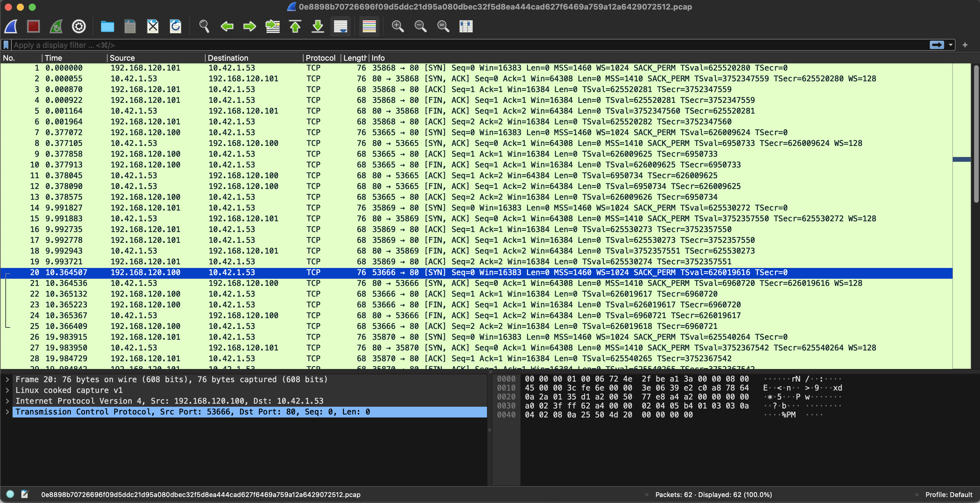
Task: Apply the display filter arrow button
Action: (x=937, y=45)
